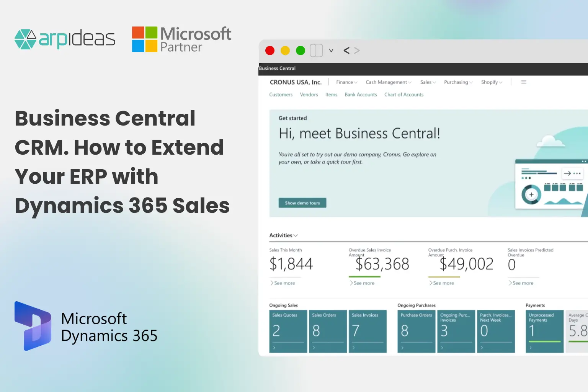Click See more under Sales This Month
The width and height of the screenshot is (588, 392).
coord(284,283)
